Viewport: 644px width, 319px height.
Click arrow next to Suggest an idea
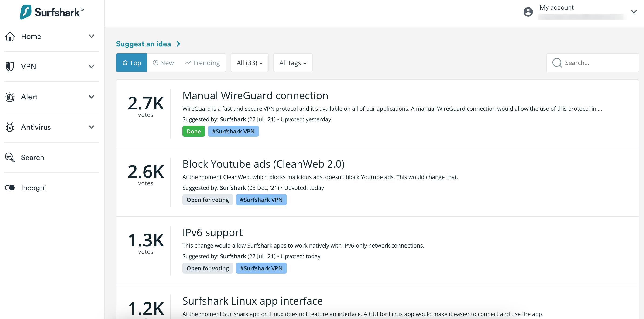pos(178,44)
